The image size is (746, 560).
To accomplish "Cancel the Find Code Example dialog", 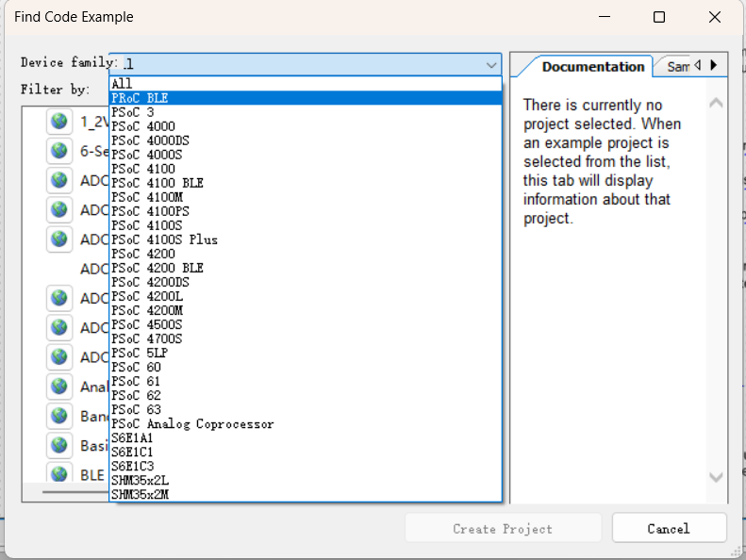I will [669, 528].
